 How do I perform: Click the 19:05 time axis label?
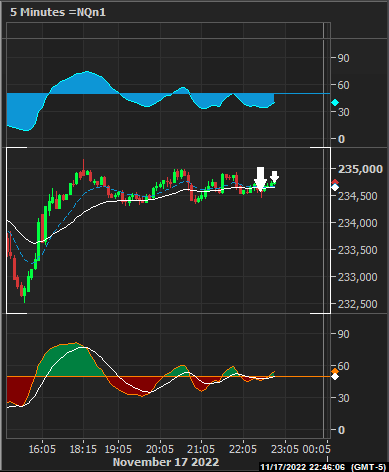tap(118, 449)
